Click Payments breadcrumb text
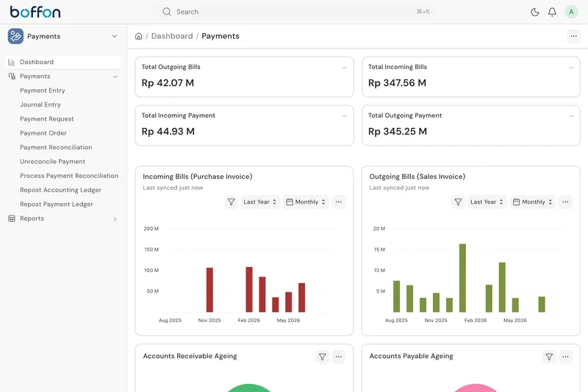 tap(220, 36)
